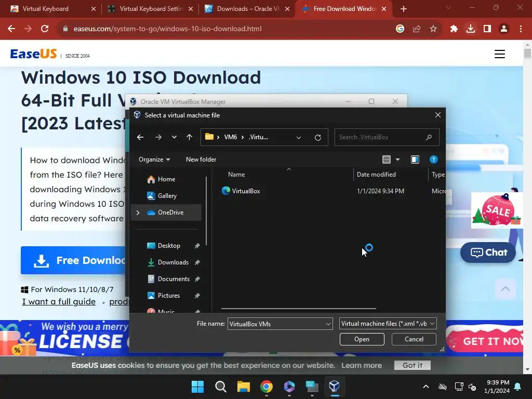Open taskbar Search
This screenshot has width=532, height=399.
[220, 387]
